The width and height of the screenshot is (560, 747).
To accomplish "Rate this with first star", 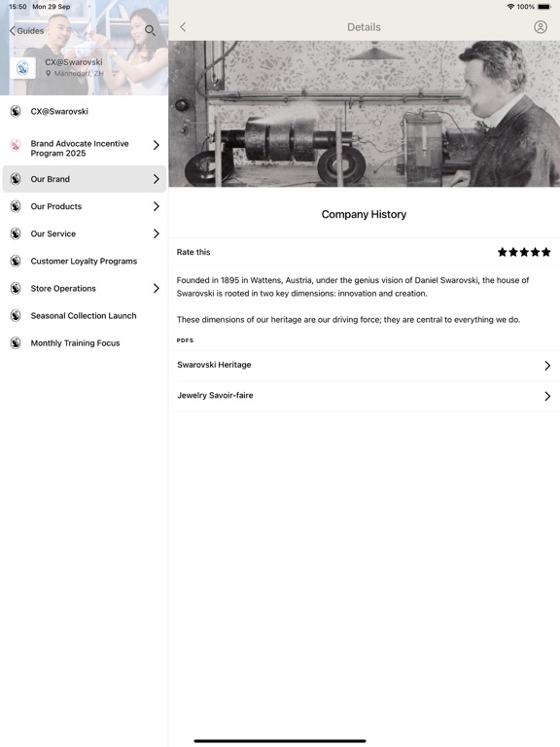I will 503,252.
